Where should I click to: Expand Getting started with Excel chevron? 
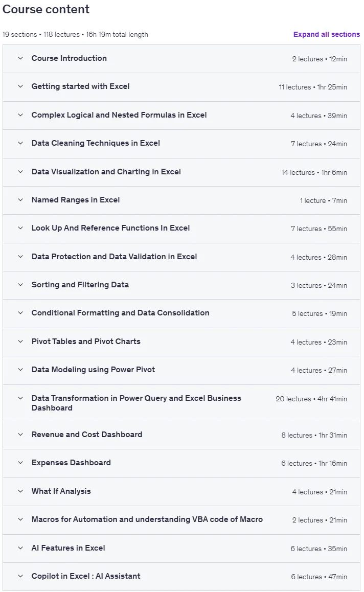click(x=20, y=86)
